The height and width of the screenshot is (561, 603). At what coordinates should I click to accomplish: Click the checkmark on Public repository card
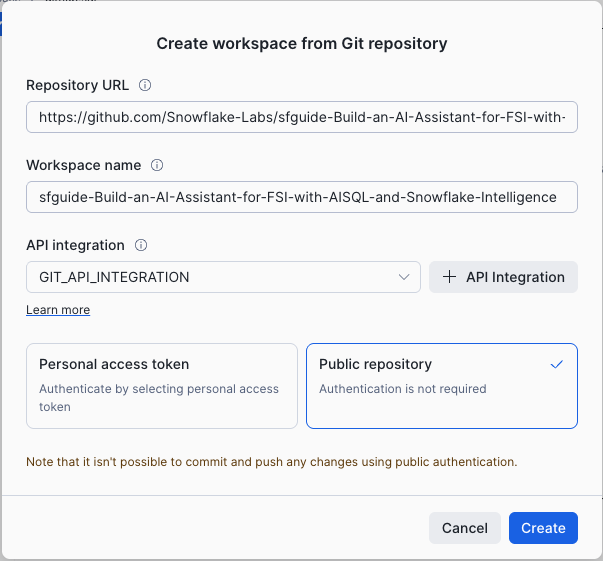tap(556, 364)
